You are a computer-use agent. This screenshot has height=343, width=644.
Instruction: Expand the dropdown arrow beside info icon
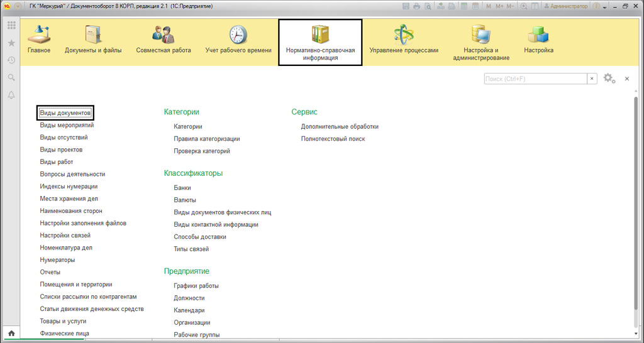point(605,7)
